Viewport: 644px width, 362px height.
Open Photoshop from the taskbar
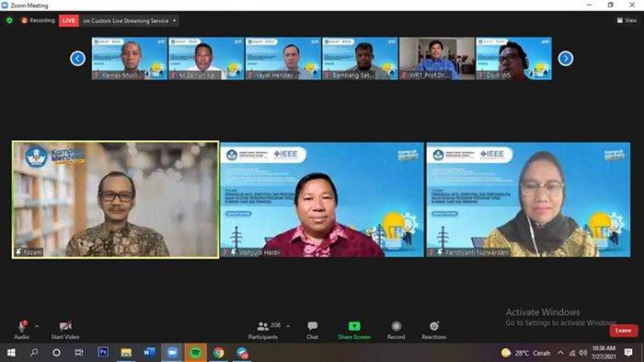103,353
